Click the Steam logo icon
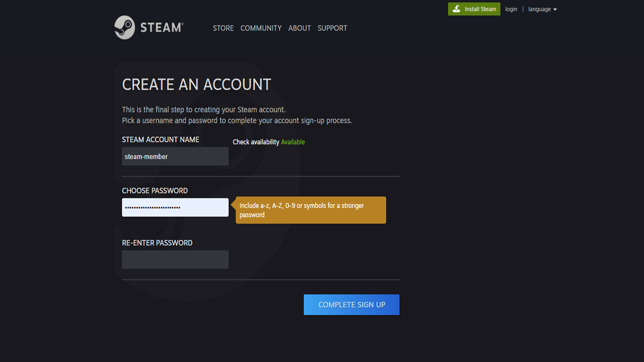The height and width of the screenshot is (362, 644). click(x=124, y=28)
